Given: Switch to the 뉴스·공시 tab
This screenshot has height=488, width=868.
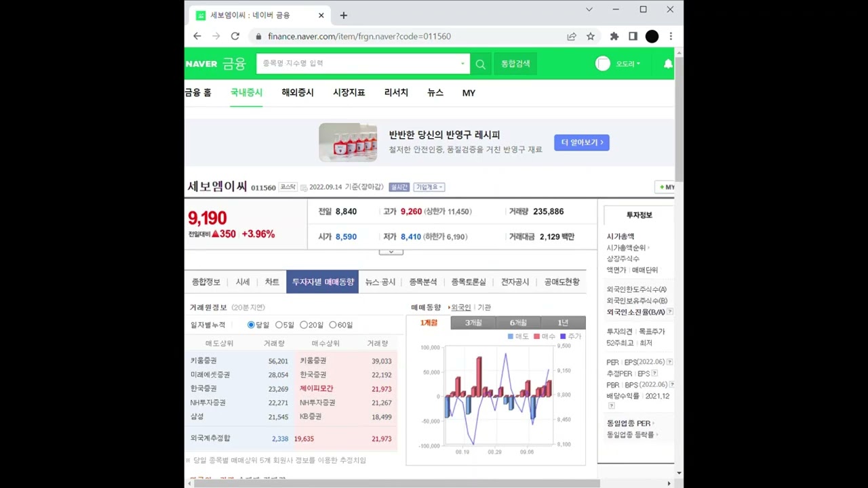Looking at the screenshot, I should 380,282.
